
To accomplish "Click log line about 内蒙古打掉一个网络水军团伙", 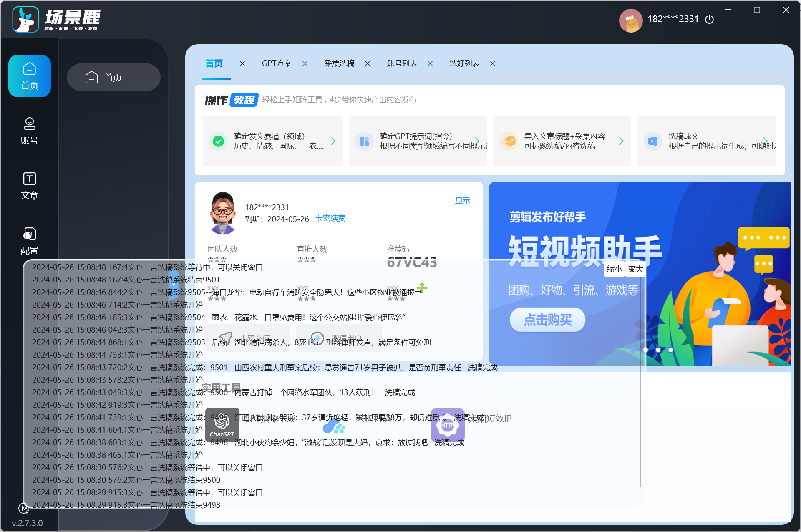I will click(x=223, y=392).
